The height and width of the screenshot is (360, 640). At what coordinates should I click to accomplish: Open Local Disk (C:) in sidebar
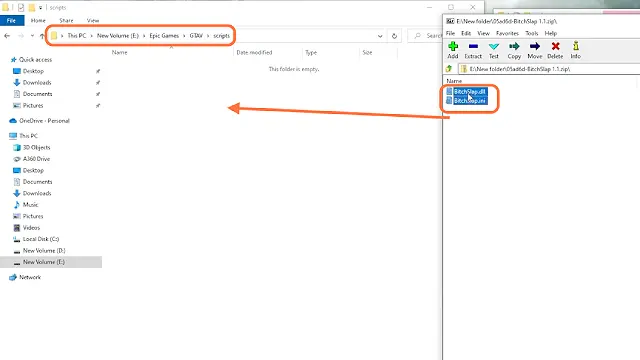click(41, 239)
